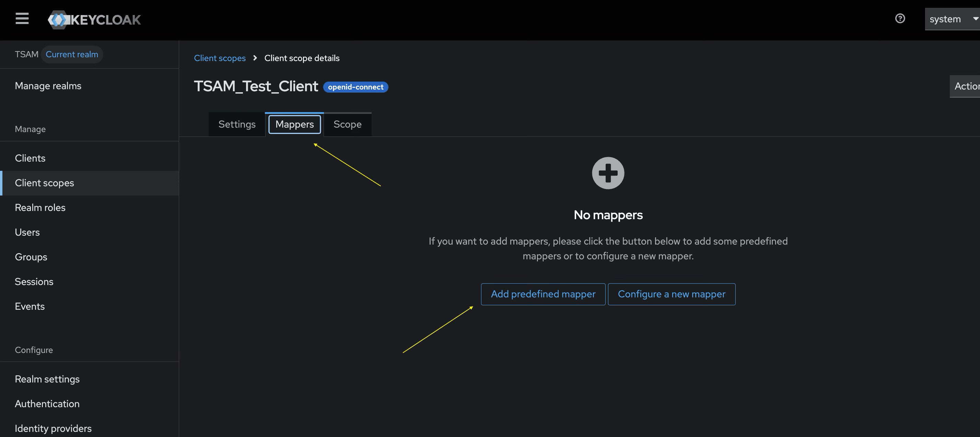Click the No mappers heading
The width and height of the screenshot is (980, 437).
click(608, 215)
